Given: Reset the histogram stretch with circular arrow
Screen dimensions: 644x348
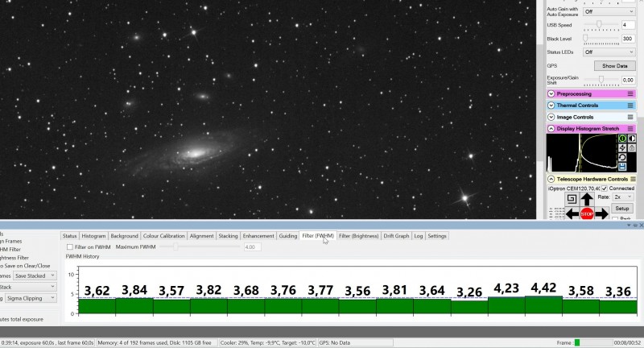Looking at the screenshot, I should point(622,157).
